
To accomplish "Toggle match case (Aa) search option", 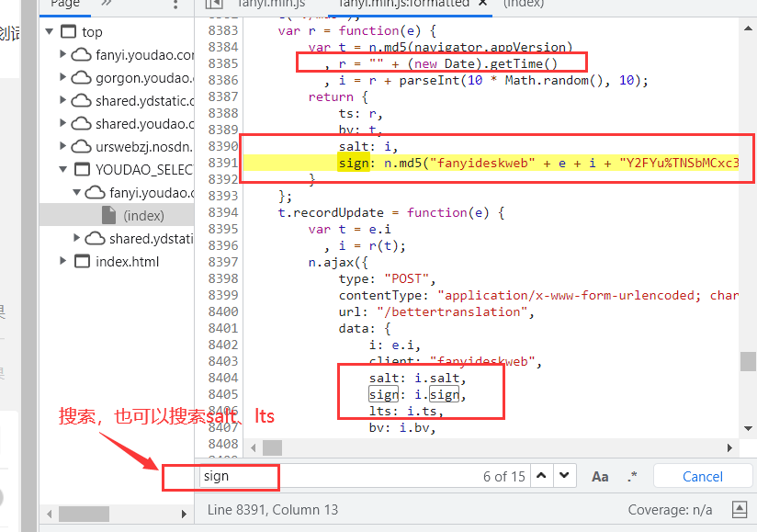I will point(600,476).
